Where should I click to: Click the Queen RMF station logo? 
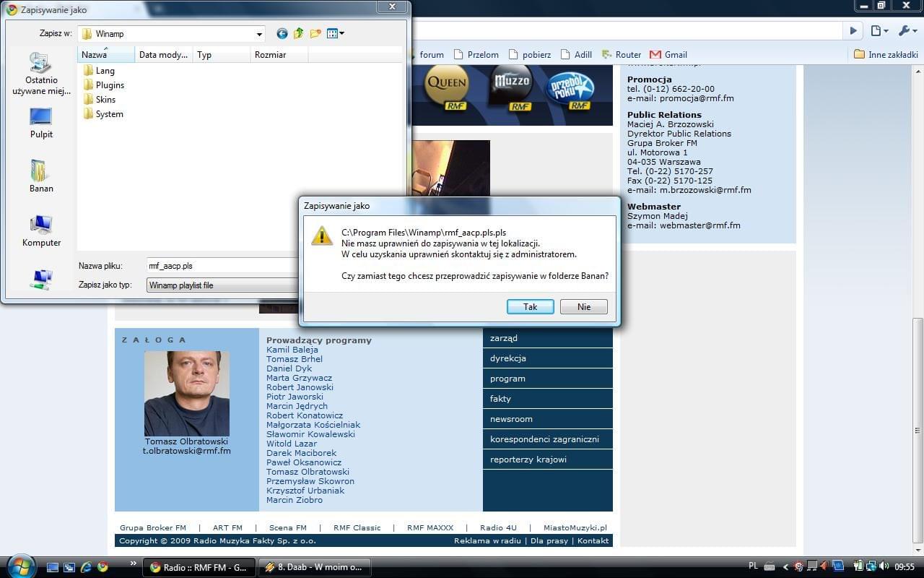coord(447,87)
